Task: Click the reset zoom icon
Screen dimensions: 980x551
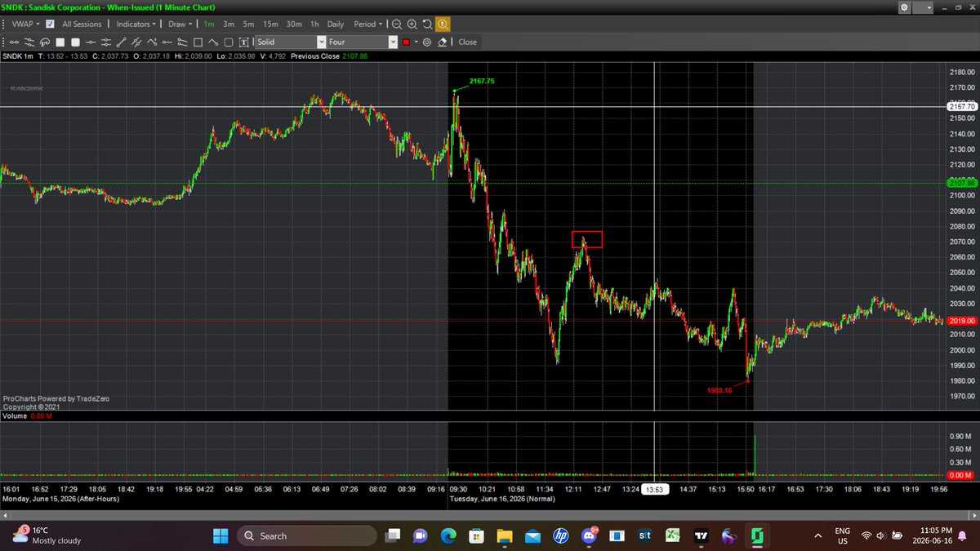Action: (x=427, y=24)
